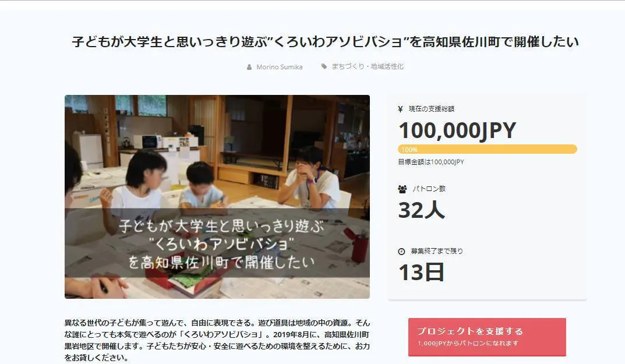Click the project title heading
Screen dimensions: 625x364
325,41
